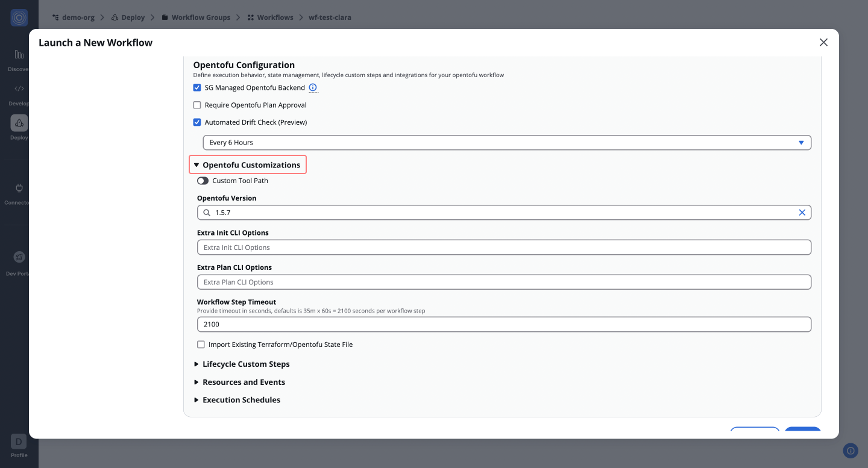This screenshot has height=468, width=868.
Task: Toggle the Custom Tool Path switch
Action: (x=203, y=181)
